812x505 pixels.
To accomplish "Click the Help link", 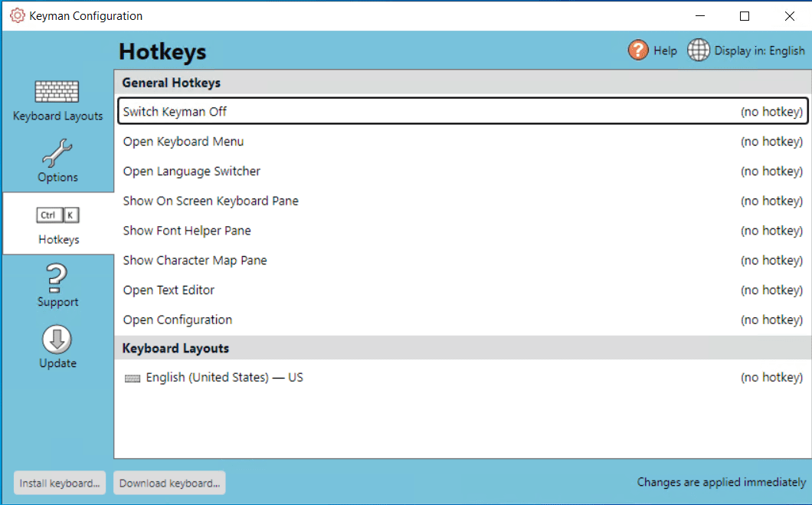I will [x=665, y=51].
